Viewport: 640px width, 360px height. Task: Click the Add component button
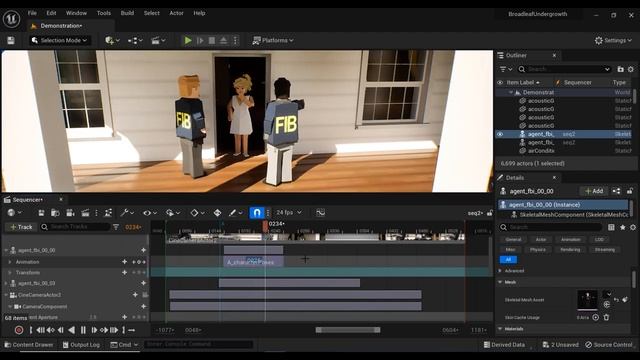click(x=594, y=191)
